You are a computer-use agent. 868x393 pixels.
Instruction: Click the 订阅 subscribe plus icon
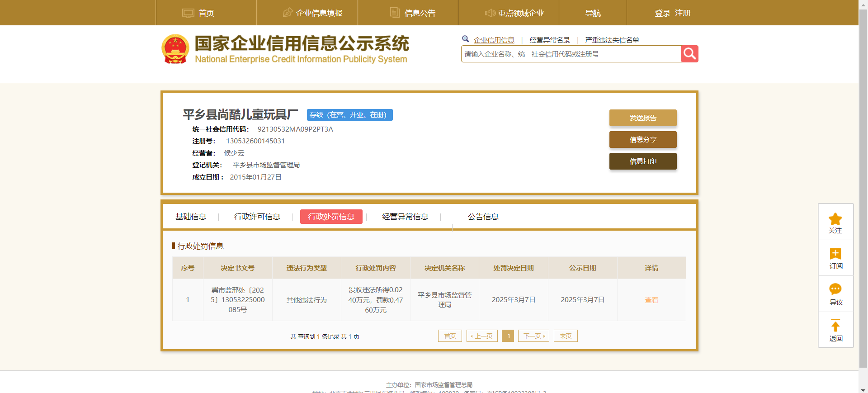835,254
